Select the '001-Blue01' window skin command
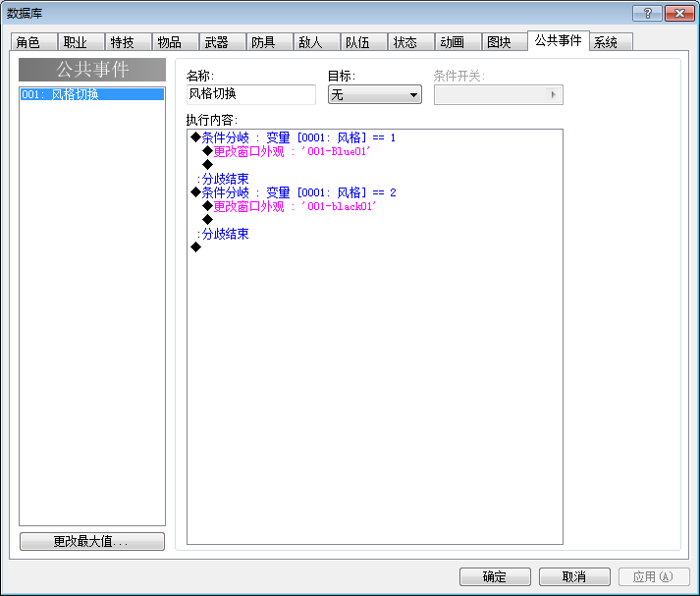The width and height of the screenshot is (700, 596). (287, 151)
